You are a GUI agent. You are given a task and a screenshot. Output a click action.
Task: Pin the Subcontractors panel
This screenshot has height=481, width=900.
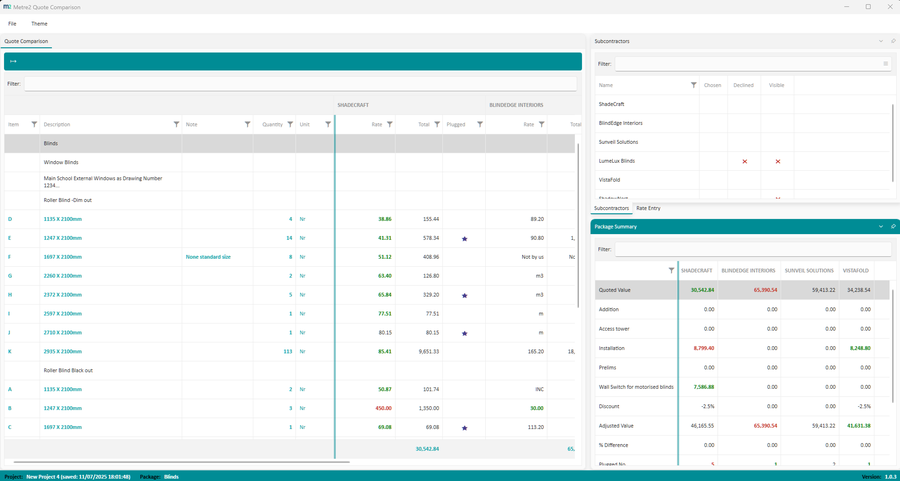point(893,41)
